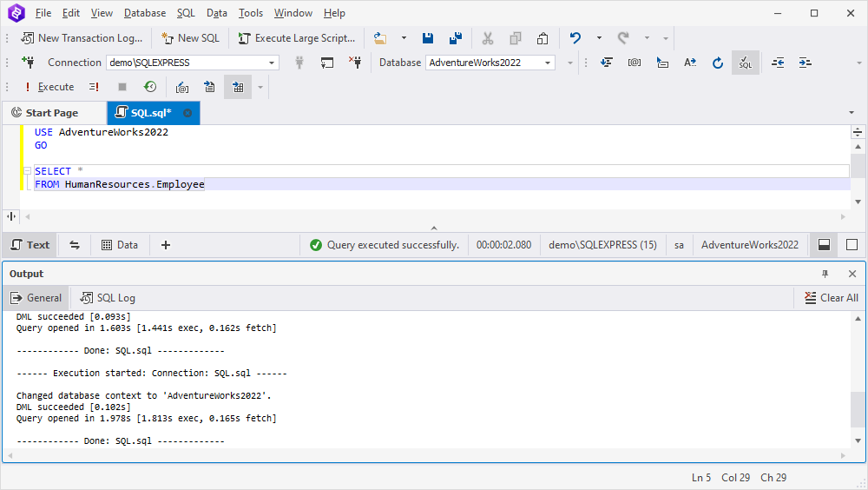Switch to the Start Page tab

[x=53, y=113]
